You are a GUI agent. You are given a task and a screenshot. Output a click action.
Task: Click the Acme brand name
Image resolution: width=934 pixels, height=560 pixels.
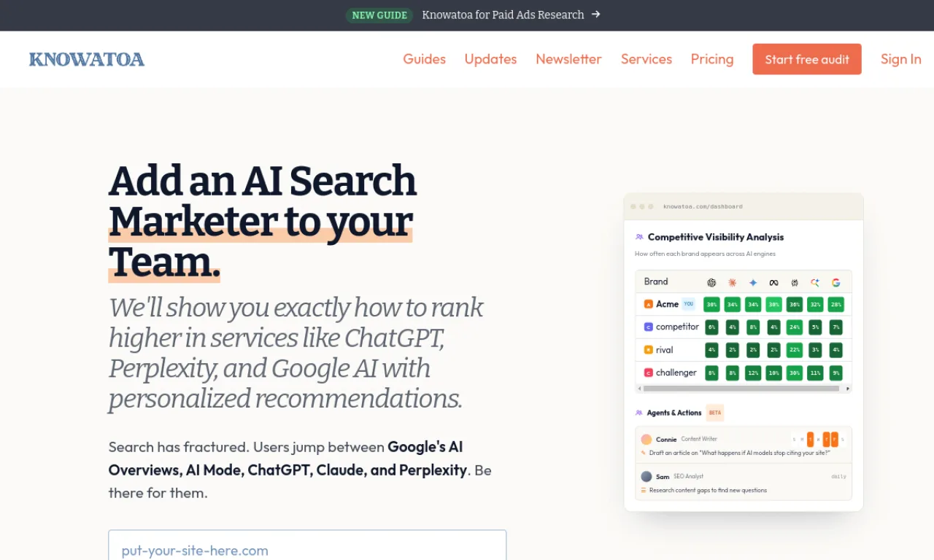click(667, 304)
